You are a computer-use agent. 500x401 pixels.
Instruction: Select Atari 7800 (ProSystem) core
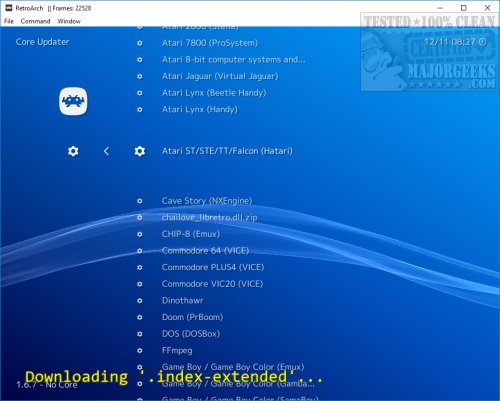point(210,43)
